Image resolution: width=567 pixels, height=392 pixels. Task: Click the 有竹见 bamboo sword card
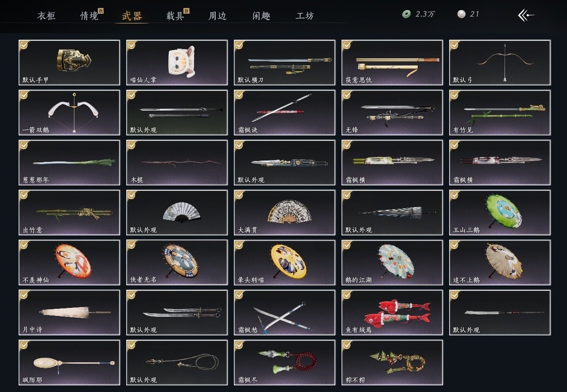point(500,112)
